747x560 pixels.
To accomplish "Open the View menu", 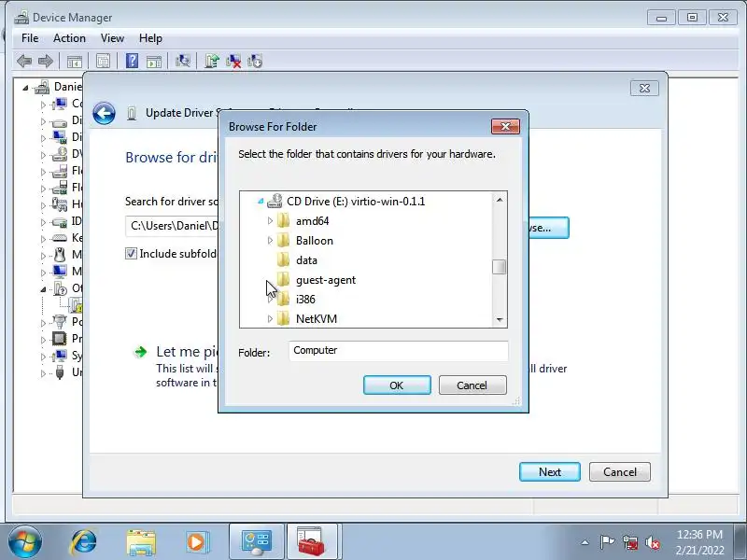I will (x=112, y=38).
